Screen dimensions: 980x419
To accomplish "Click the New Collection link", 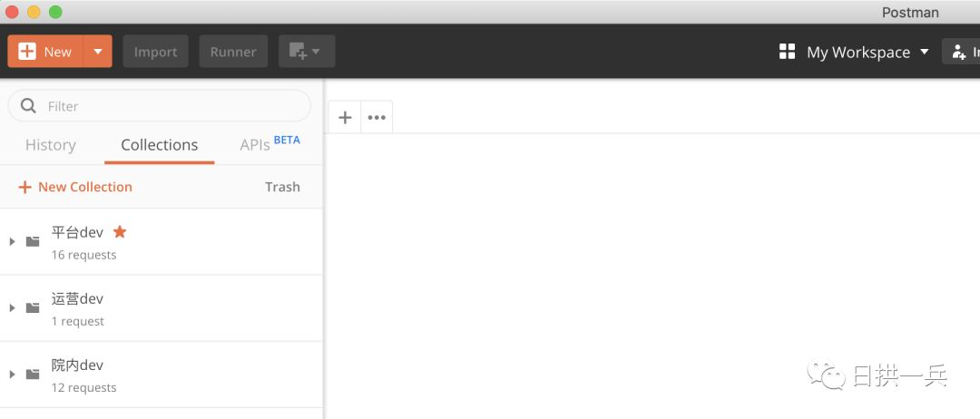I will [75, 187].
